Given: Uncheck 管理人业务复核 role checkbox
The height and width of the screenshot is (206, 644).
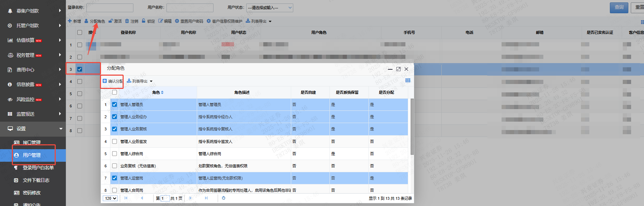Looking at the screenshot, I should click(x=114, y=129).
